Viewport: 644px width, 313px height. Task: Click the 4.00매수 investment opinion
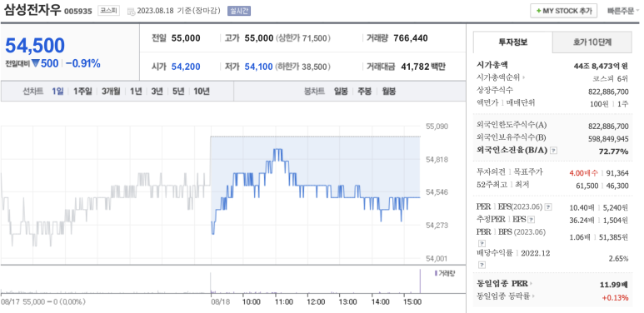click(x=585, y=173)
